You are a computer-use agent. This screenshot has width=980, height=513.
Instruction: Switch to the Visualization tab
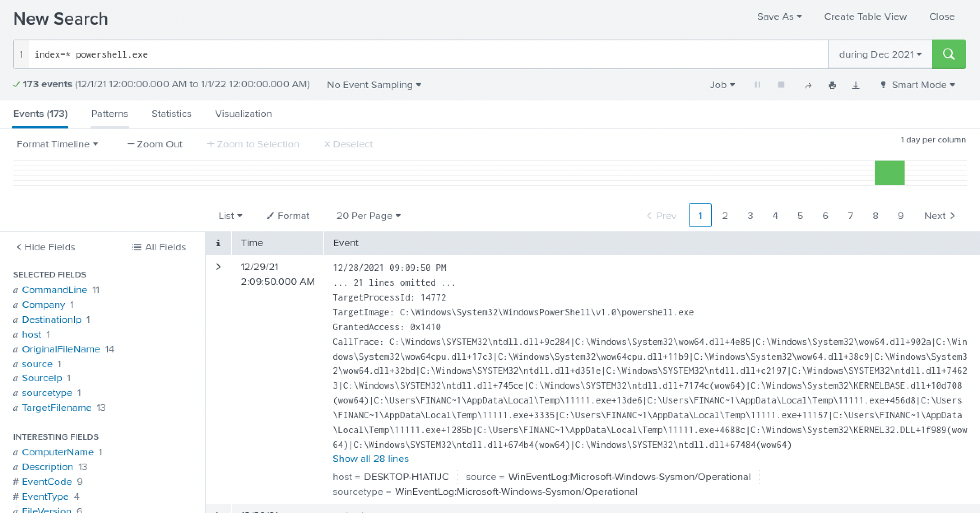pyautogui.click(x=244, y=114)
